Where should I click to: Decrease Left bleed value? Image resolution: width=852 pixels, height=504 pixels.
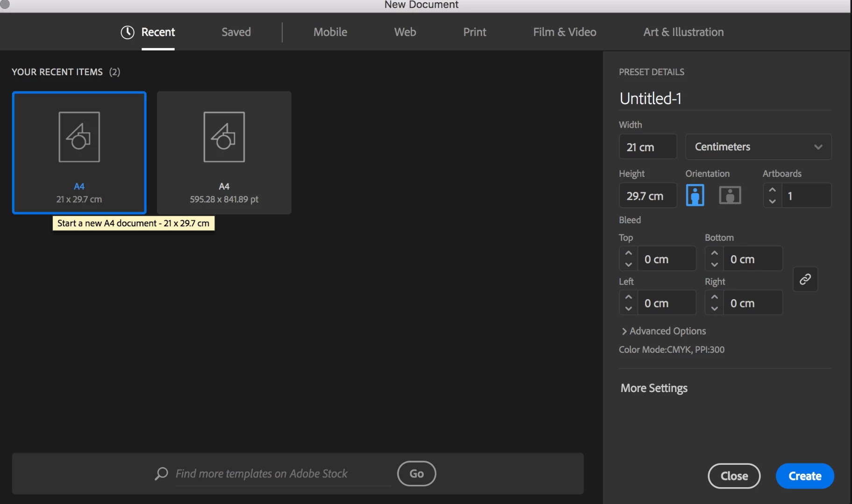[629, 308]
